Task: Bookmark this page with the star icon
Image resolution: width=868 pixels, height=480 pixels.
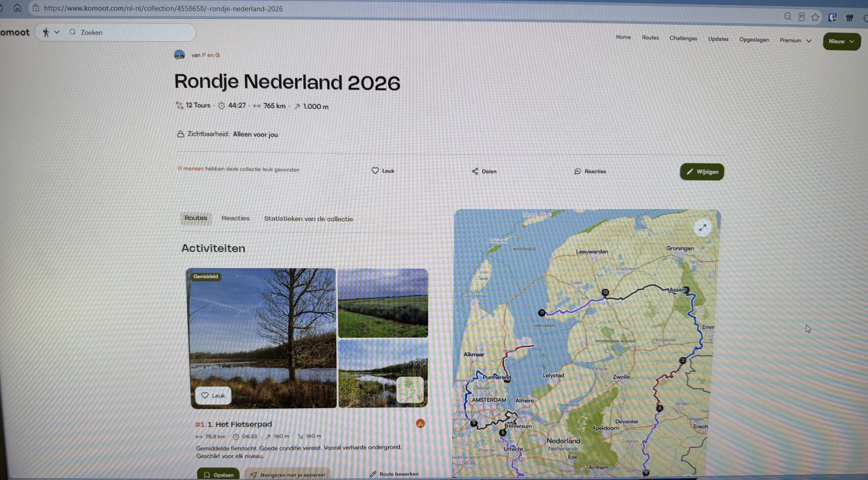Action: coord(815,17)
